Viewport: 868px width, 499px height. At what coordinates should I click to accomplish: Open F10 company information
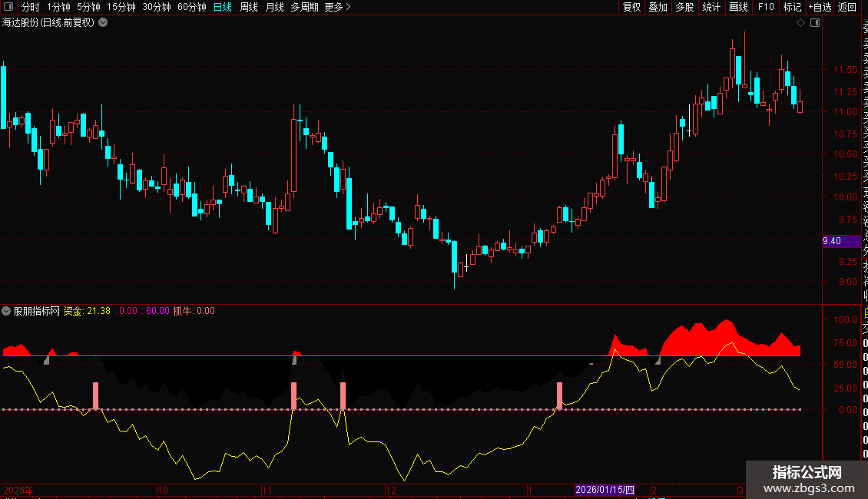pos(766,7)
